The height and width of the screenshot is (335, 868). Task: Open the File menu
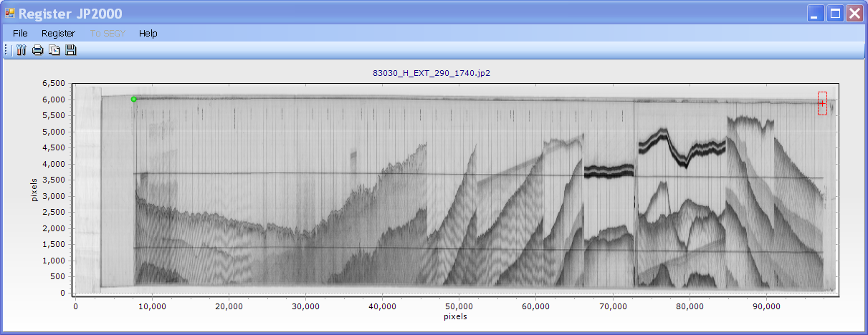20,33
